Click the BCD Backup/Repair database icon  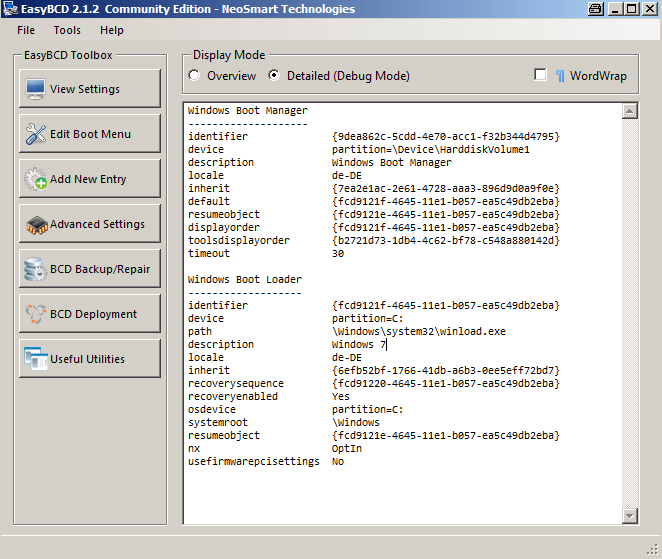35,269
